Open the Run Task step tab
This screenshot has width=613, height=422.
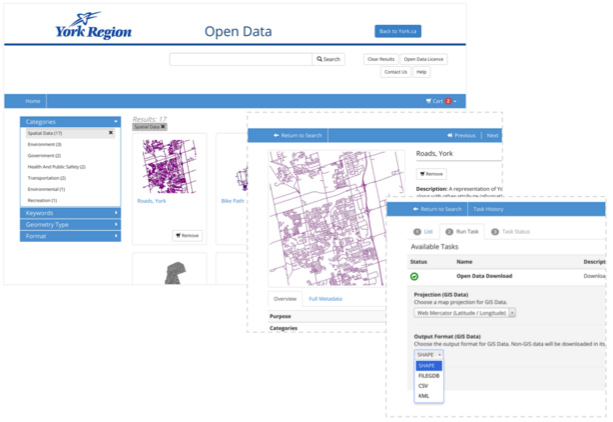tap(467, 231)
